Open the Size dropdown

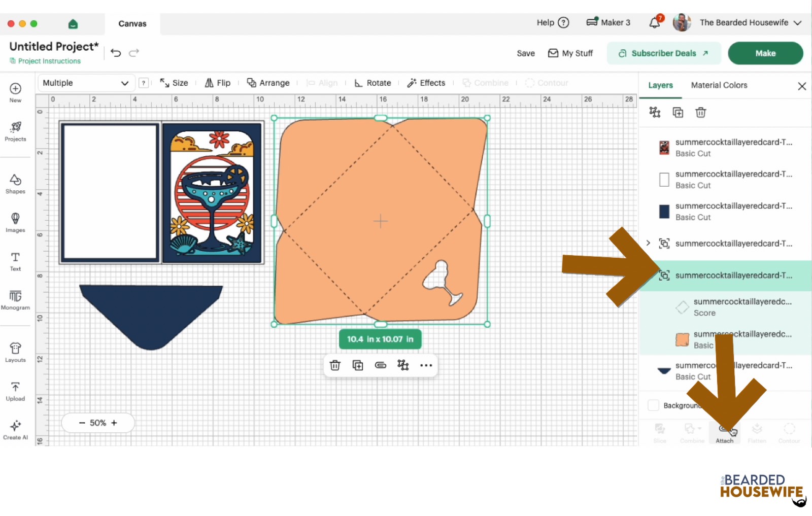tap(174, 83)
